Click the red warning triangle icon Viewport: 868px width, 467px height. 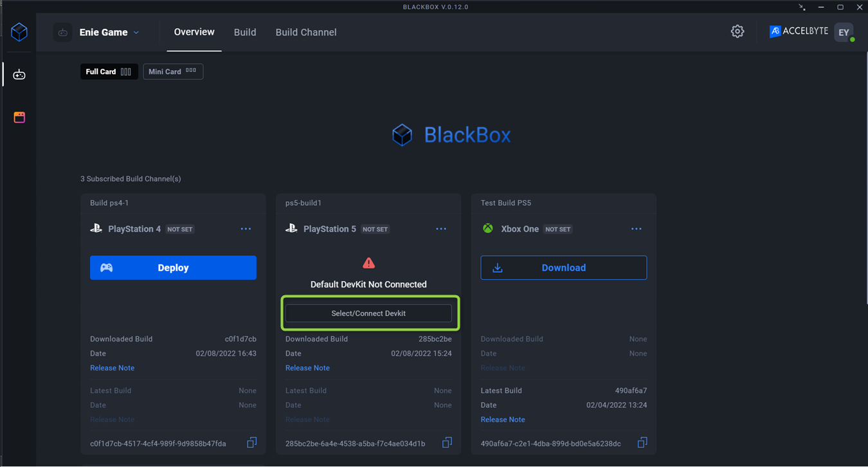tap(368, 263)
